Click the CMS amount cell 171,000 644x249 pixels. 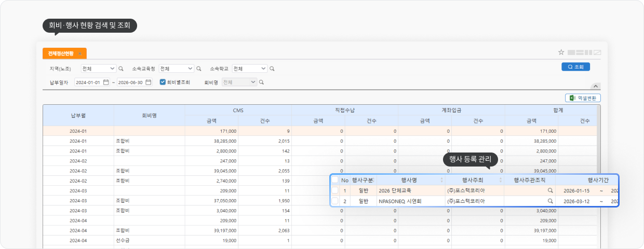pos(211,131)
